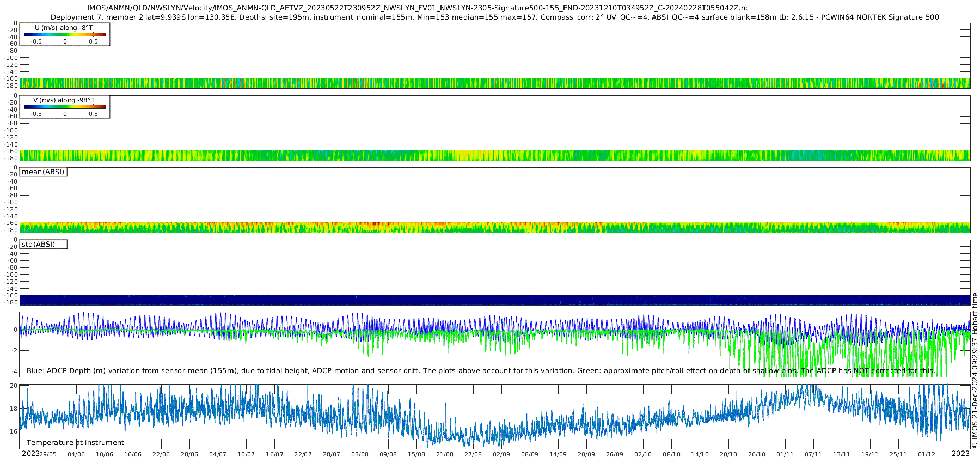Click the U velocity colorbar gradient
The height and width of the screenshot is (463, 980).
pos(65,34)
